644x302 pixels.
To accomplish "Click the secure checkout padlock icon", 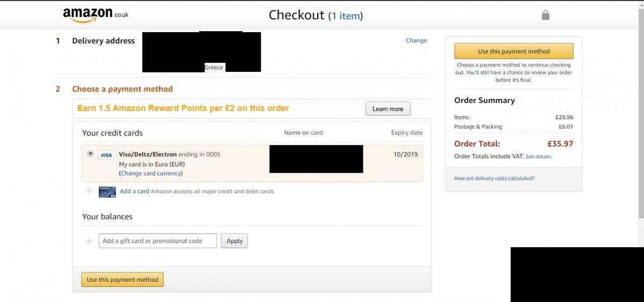I will (545, 15).
